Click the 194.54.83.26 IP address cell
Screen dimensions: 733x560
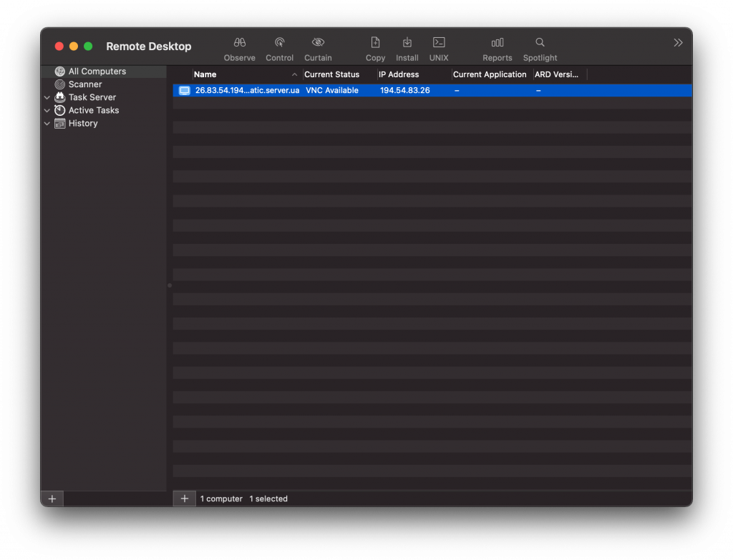405,91
